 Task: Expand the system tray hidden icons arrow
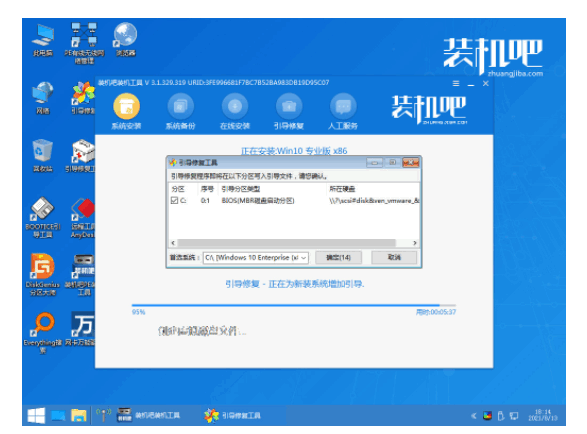pyautogui.click(x=474, y=416)
